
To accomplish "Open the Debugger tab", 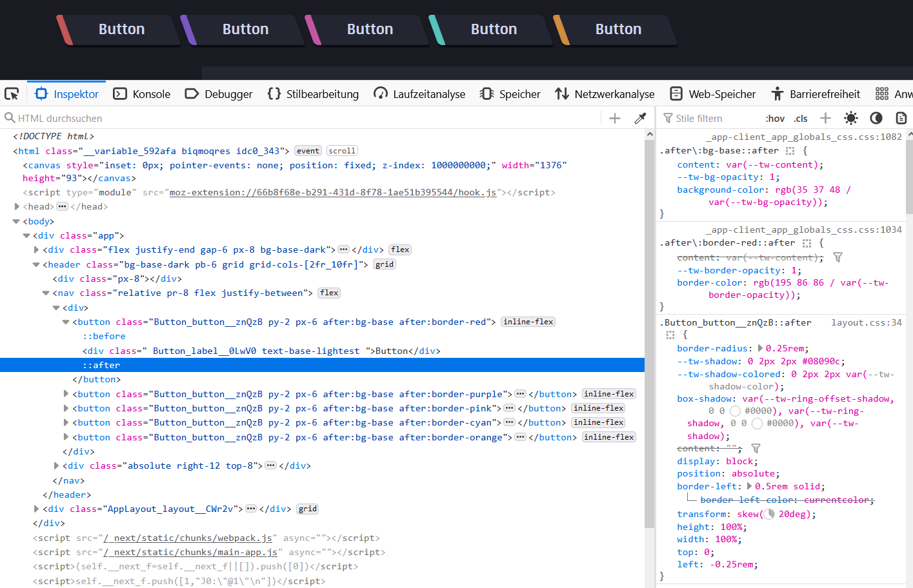I will (x=219, y=94).
